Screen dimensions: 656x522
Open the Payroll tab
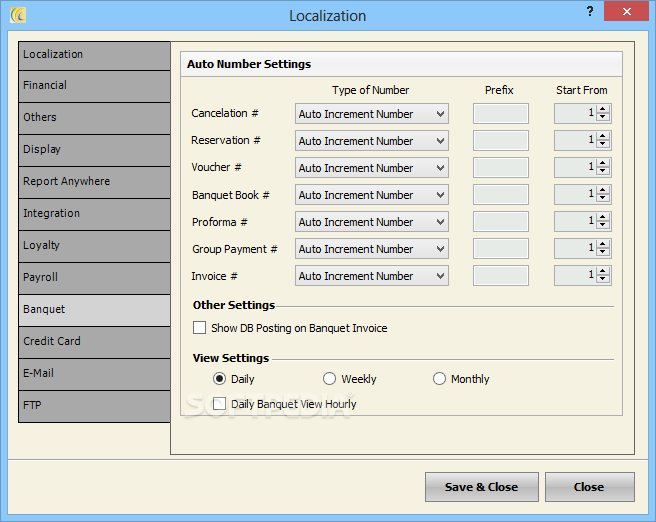pyautogui.click(x=95, y=279)
